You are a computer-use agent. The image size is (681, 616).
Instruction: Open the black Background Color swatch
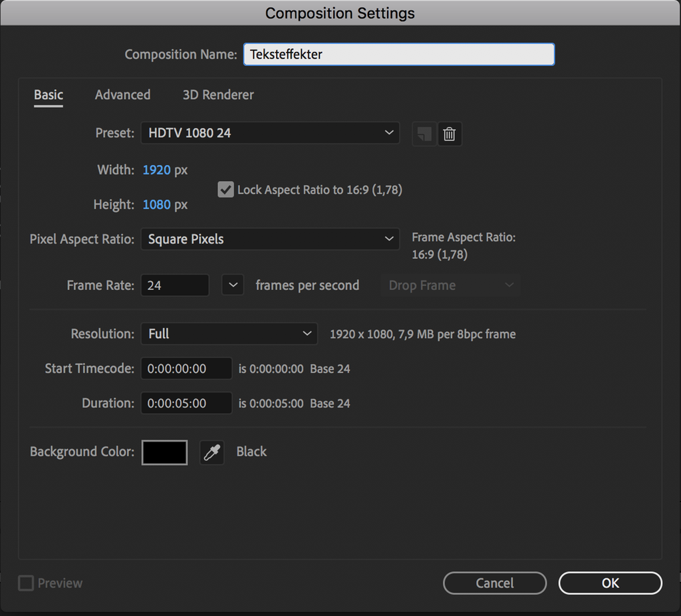(165, 452)
